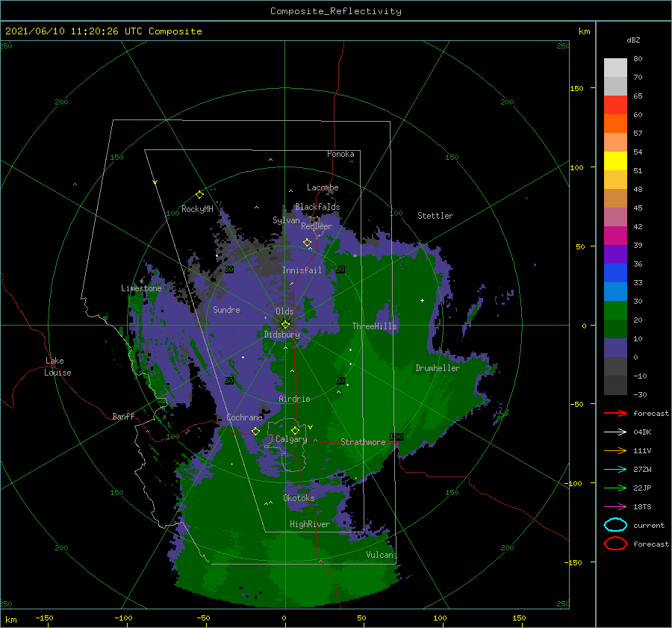Click the 111V legend text

pyautogui.click(x=642, y=450)
